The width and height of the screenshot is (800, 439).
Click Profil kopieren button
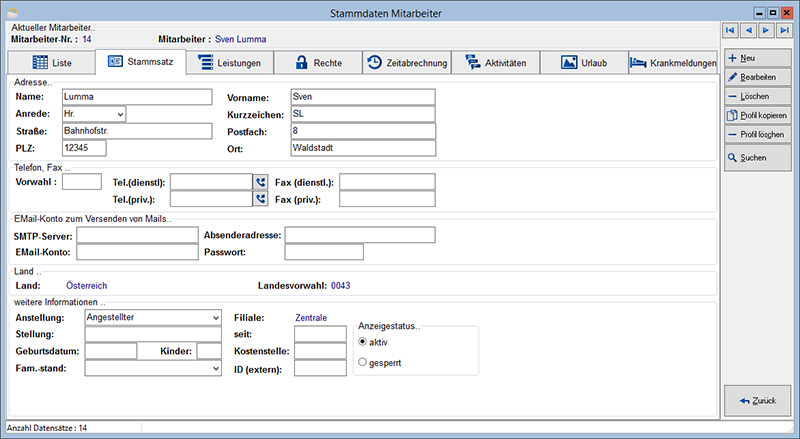click(758, 115)
